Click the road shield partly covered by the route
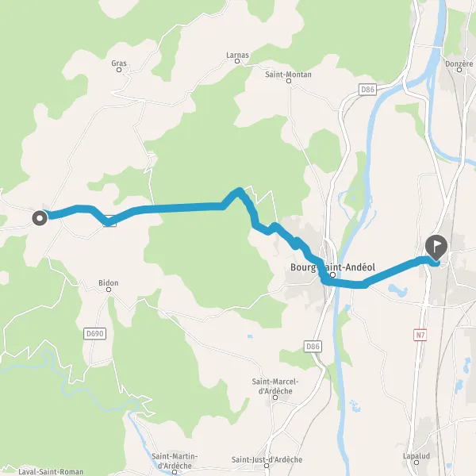Screen dimensions: 476x476 [x=109, y=221]
